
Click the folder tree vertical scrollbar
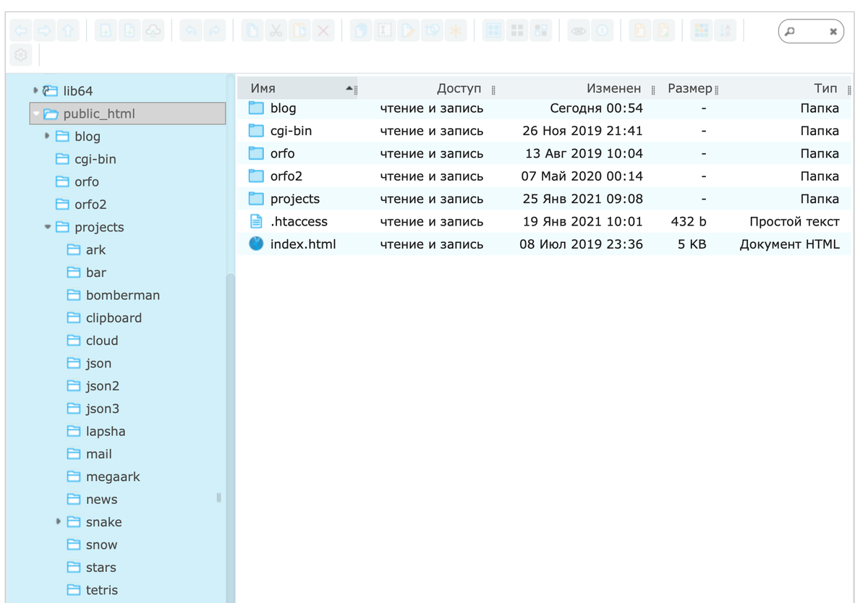point(230,437)
